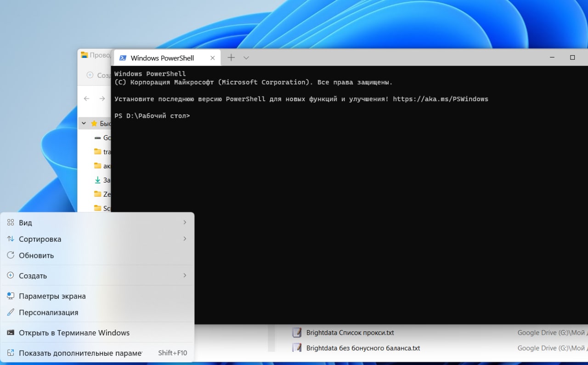Screen dimensions: 588x365
Task: Go forward in the Explorer window
Action: point(102,98)
